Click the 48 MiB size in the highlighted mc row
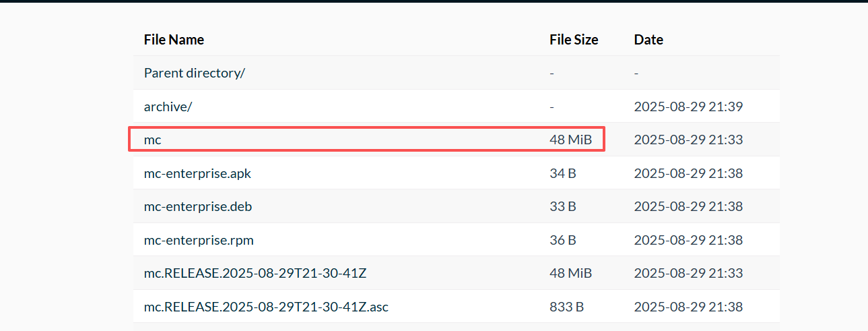868x331 pixels. [570, 140]
